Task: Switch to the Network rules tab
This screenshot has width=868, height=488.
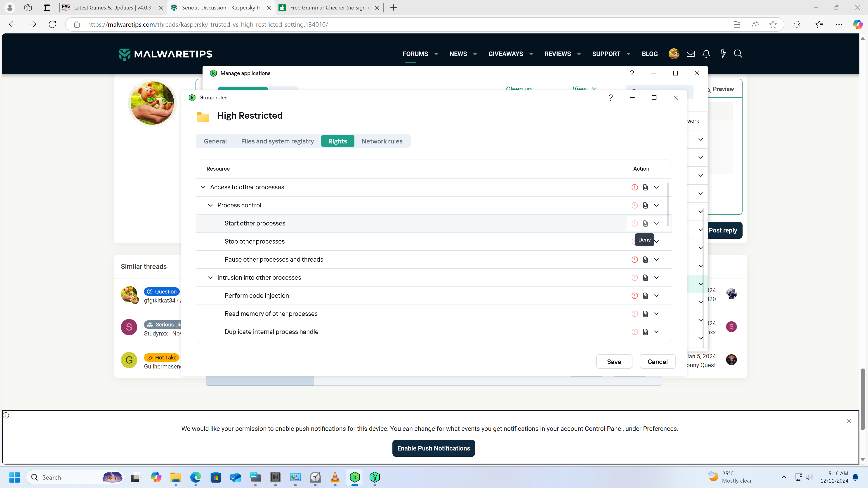Action: click(x=382, y=141)
